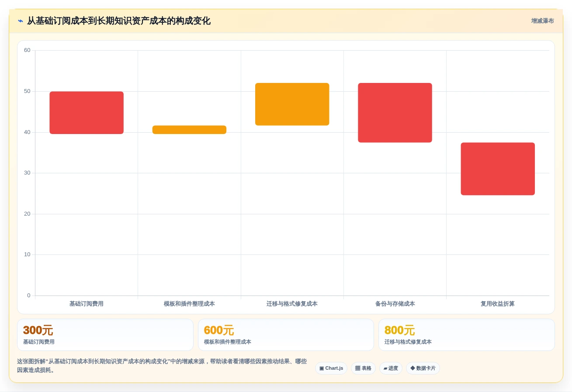
Task: Click the 进度 tag chip
Action: click(391, 368)
